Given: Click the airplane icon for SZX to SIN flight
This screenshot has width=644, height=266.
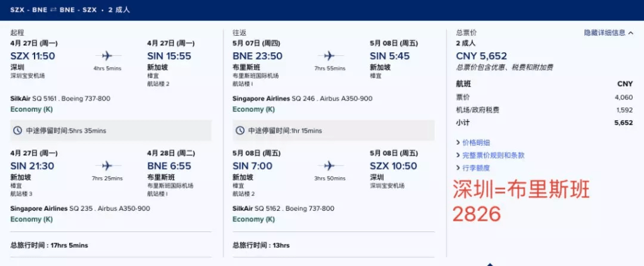Looking at the screenshot, I should 107,56.
